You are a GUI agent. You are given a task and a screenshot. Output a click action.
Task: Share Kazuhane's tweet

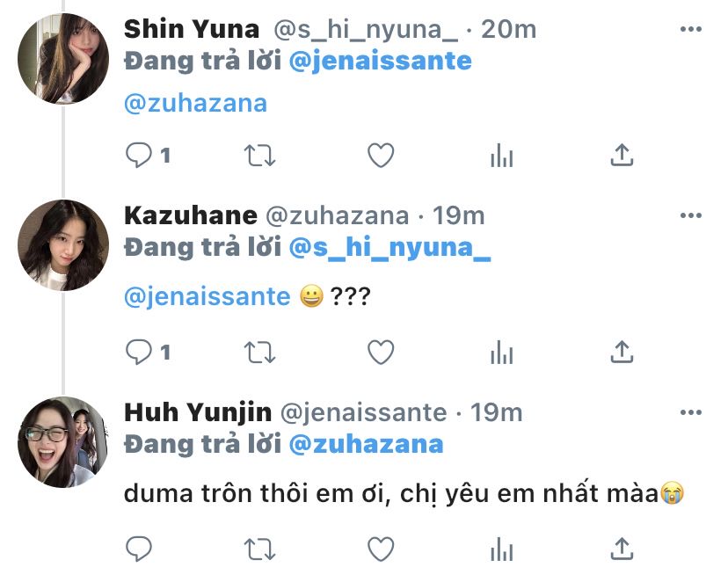tap(622, 353)
